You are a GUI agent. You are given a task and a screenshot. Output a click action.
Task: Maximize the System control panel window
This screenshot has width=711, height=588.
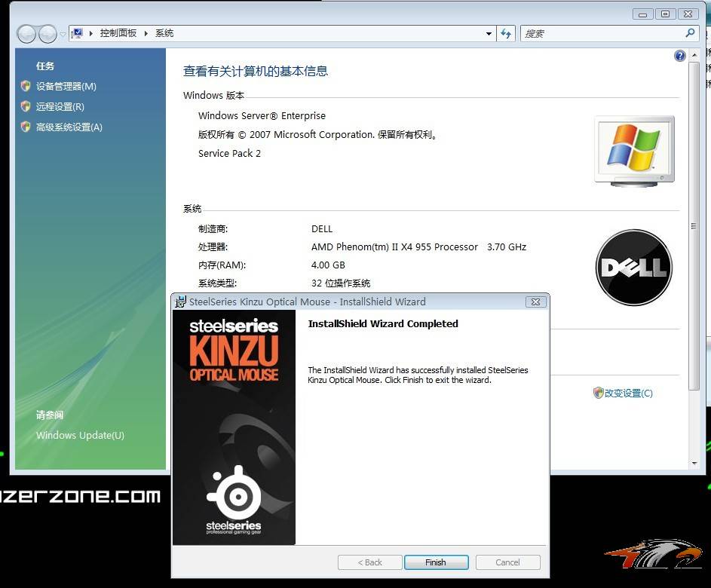click(665, 14)
